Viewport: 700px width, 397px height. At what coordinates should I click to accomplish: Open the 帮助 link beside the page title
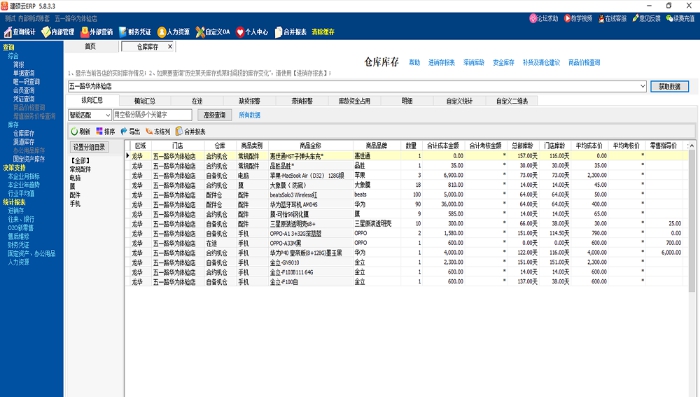click(414, 63)
